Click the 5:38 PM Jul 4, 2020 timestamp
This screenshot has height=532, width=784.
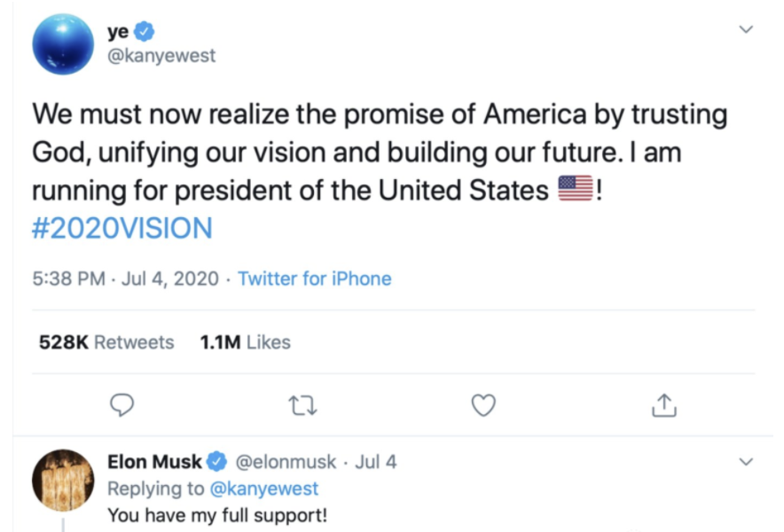click(x=125, y=278)
